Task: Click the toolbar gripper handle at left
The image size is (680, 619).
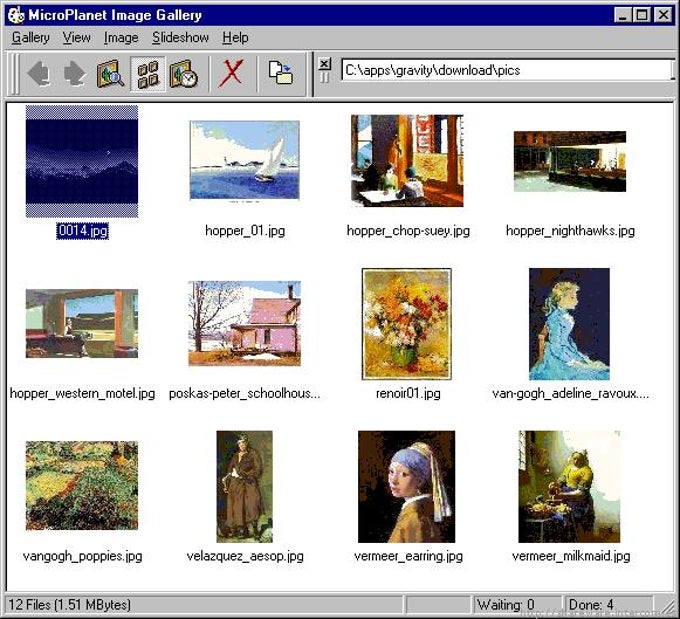Action: pos(14,74)
